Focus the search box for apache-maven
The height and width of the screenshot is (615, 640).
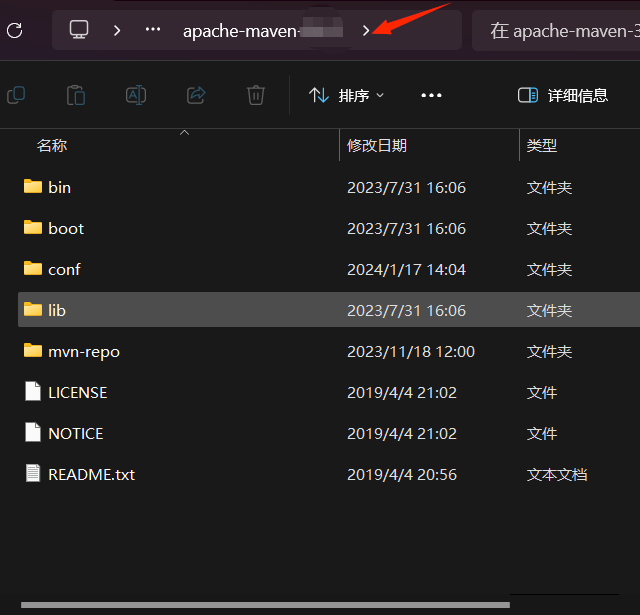556,31
